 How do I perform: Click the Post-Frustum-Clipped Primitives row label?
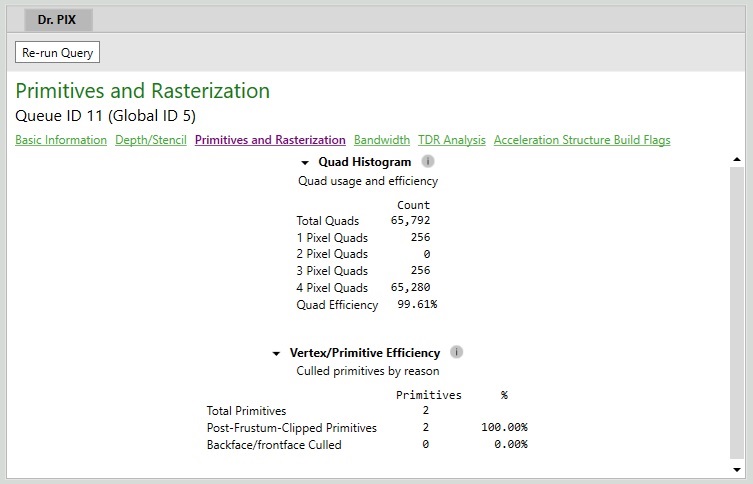(x=291, y=428)
